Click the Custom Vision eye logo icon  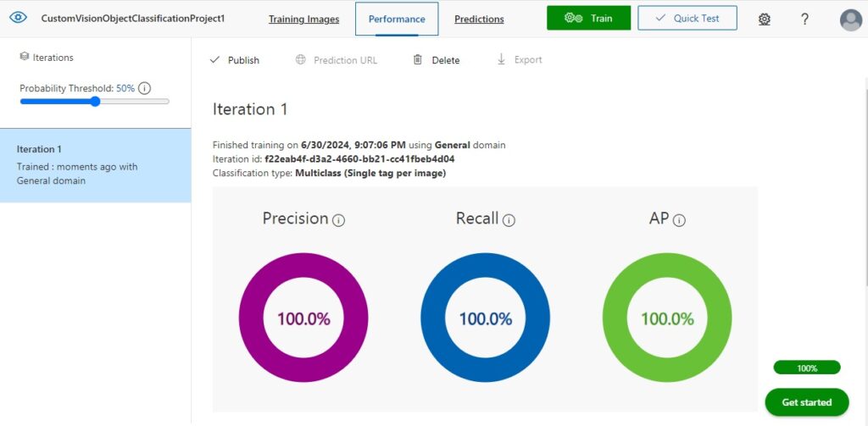19,18
